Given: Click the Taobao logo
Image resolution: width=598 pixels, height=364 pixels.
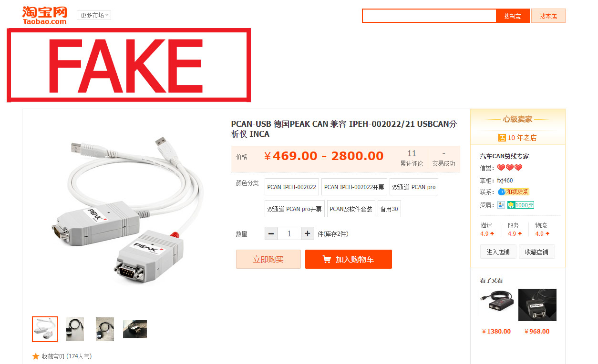Looking at the screenshot, I should [x=44, y=15].
